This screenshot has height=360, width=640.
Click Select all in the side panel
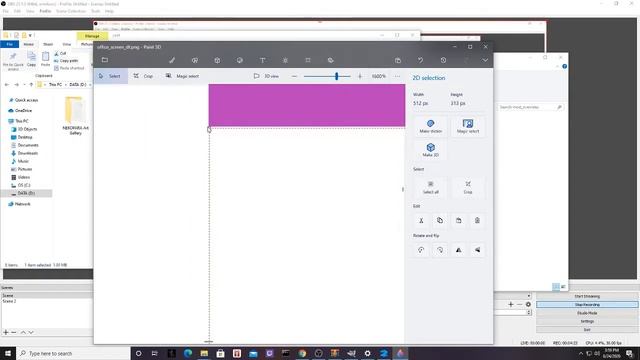point(431,187)
